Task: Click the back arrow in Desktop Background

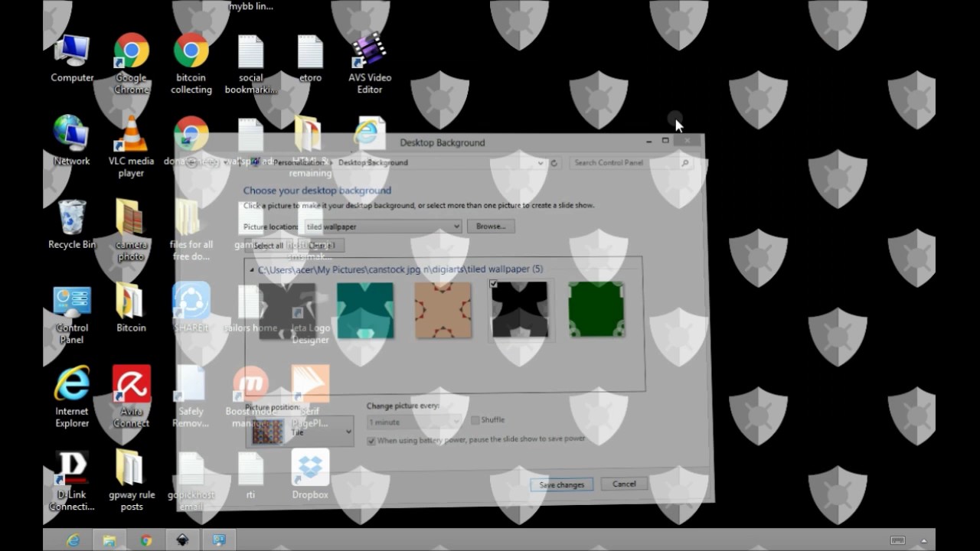Action: [x=192, y=162]
